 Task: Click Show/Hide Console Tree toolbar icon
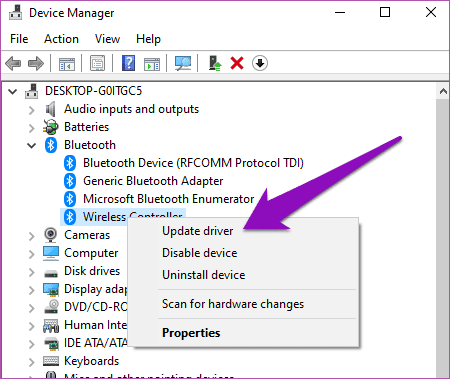[x=67, y=64]
